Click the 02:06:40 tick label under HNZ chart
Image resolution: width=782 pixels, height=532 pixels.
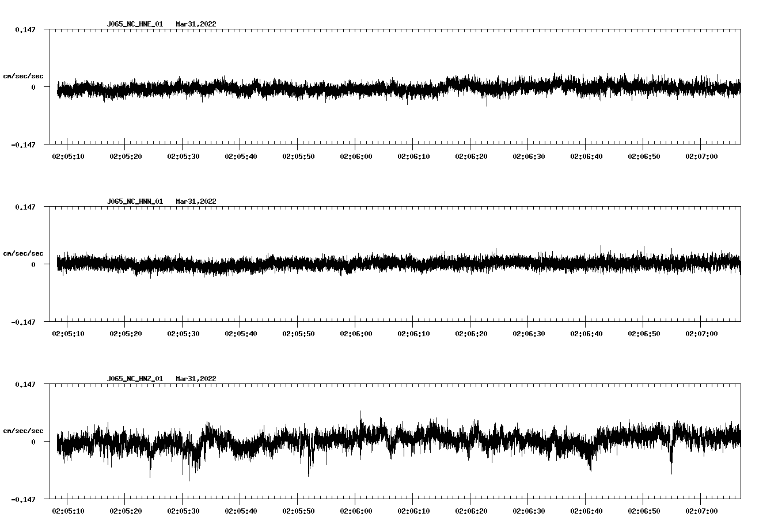pyautogui.click(x=586, y=511)
